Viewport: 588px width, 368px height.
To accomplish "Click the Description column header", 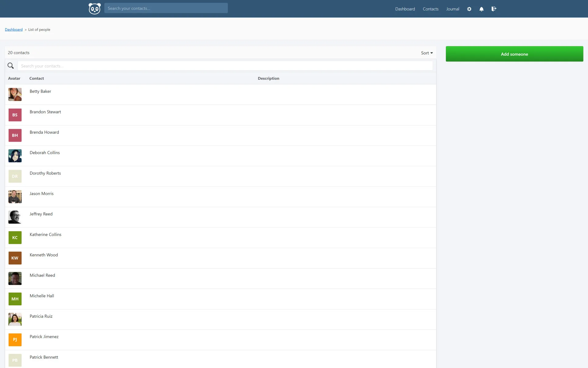I will point(269,79).
